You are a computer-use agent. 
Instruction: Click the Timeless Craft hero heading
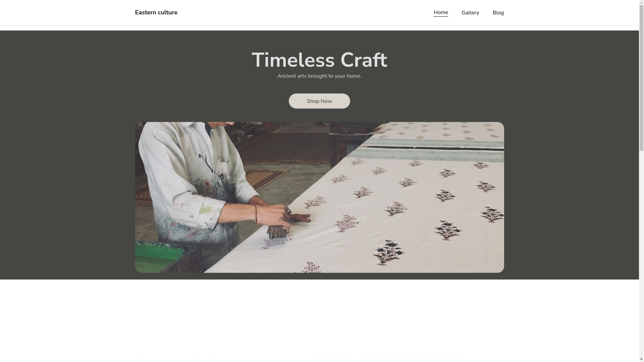(x=319, y=60)
